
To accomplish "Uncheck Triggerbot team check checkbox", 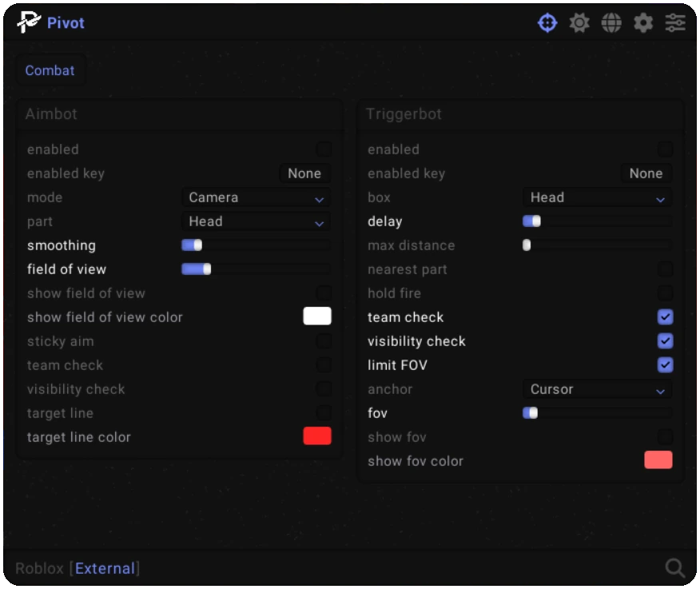I will (665, 317).
